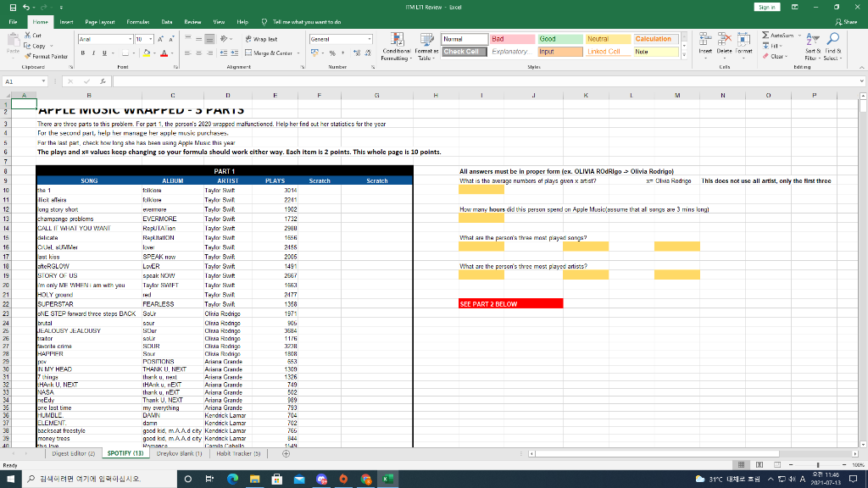Open Format as Table gallery
The height and width of the screenshot is (488, 868).
pos(427,47)
